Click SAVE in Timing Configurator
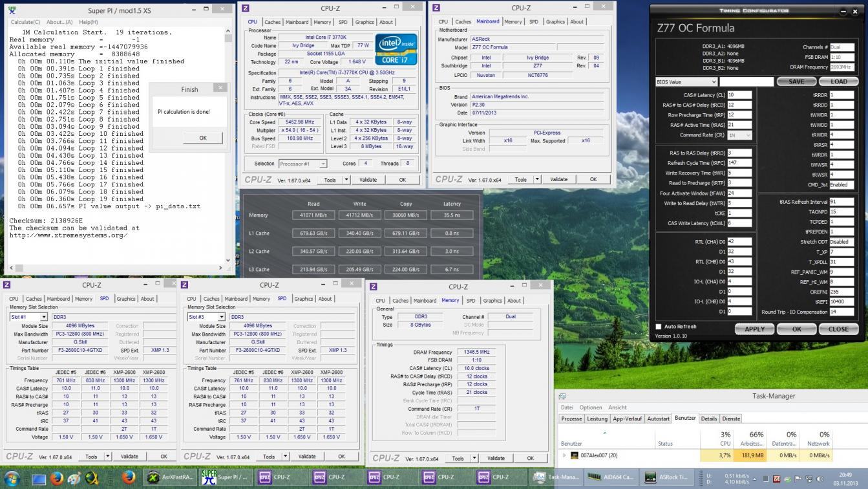The width and height of the screenshot is (868, 489). pos(796,81)
